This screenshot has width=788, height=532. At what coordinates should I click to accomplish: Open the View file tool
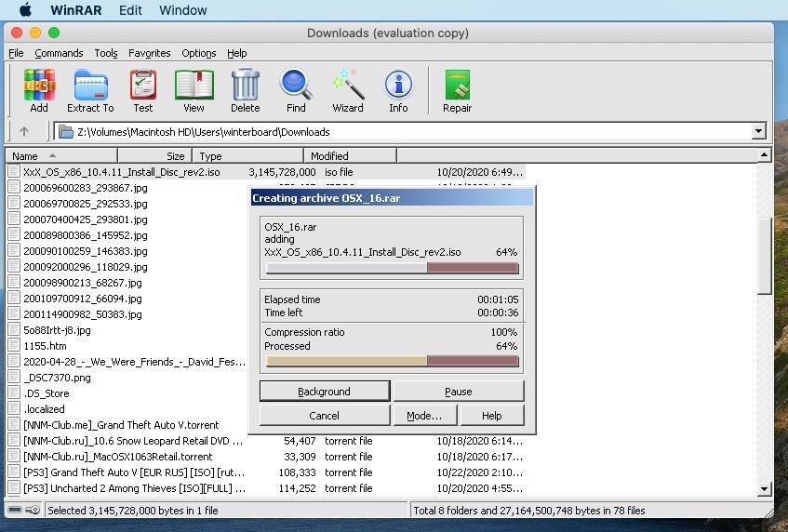pyautogui.click(x=194, y=90)
